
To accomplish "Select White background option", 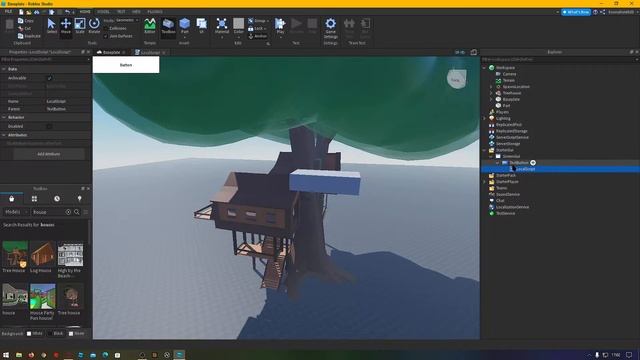I will tap(29, 333).
